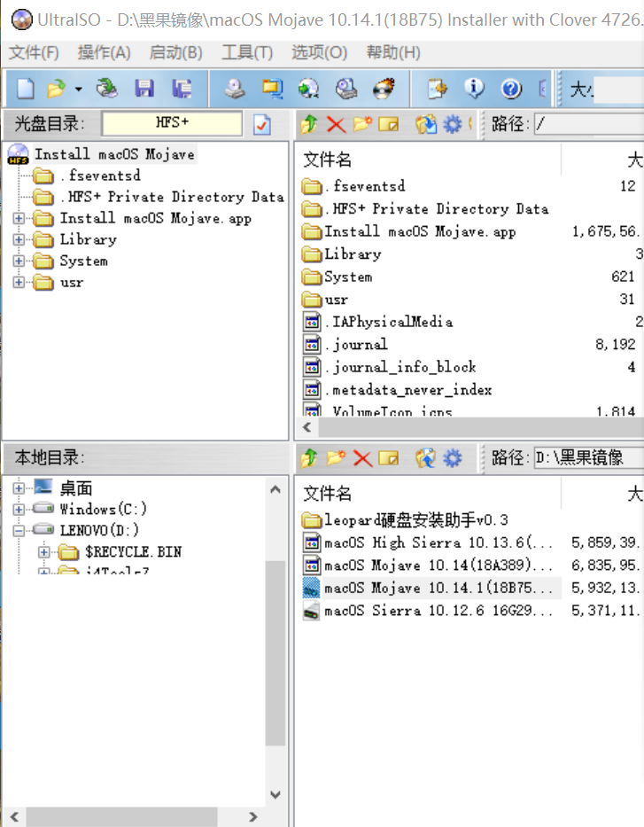Collapse the LENOVO(D:) drive node
The height and width of the screenshot is (827, 644).
point(19,530)
